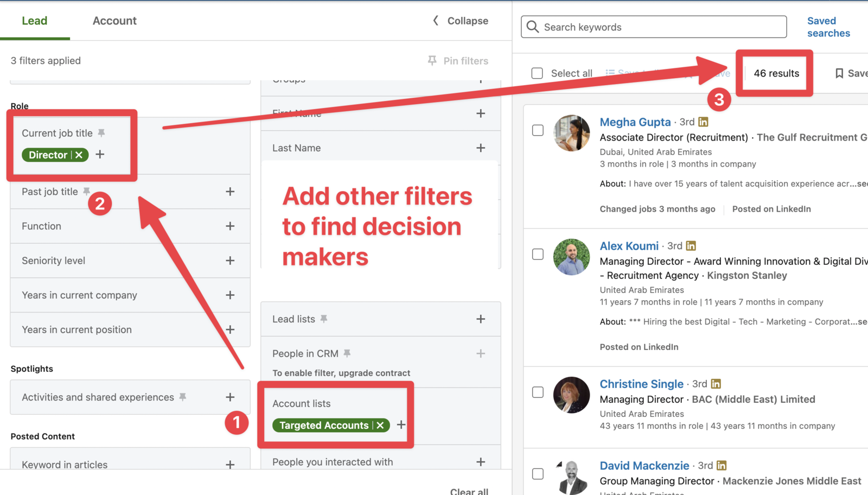
Task: Remove the Targeted Accounts filter
Action: 380,426
